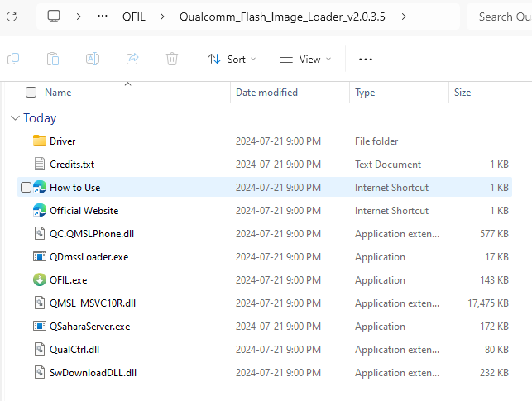
Task: Select the Qualcomm_Flash_Image_Loader_v2.0.3.5 breadcrumb
Action: [282, 17]
